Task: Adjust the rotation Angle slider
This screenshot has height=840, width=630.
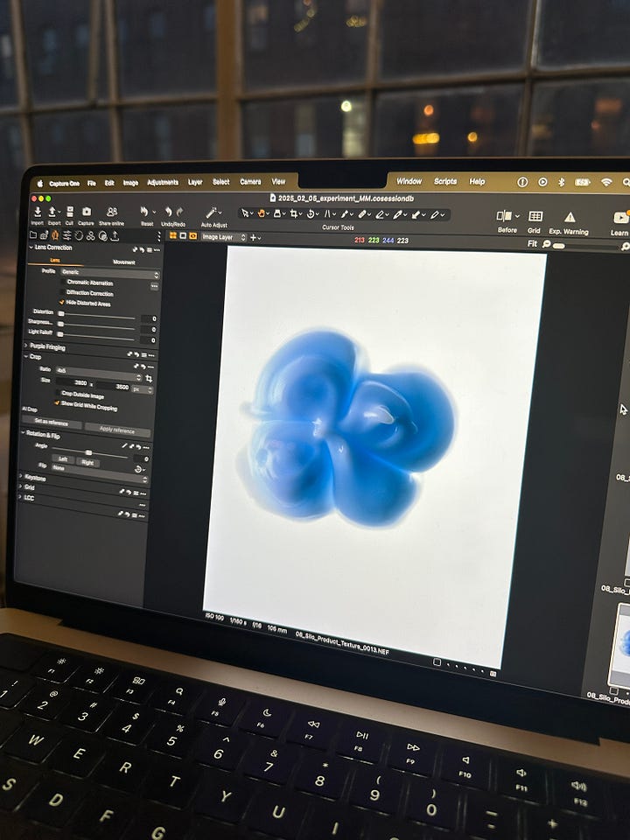Action: [x=89, y=452]
